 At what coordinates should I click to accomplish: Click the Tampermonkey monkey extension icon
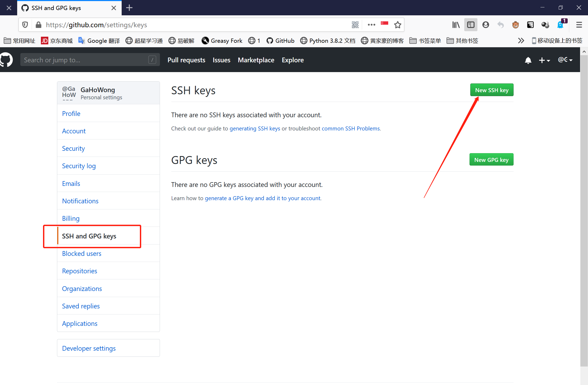515,25
